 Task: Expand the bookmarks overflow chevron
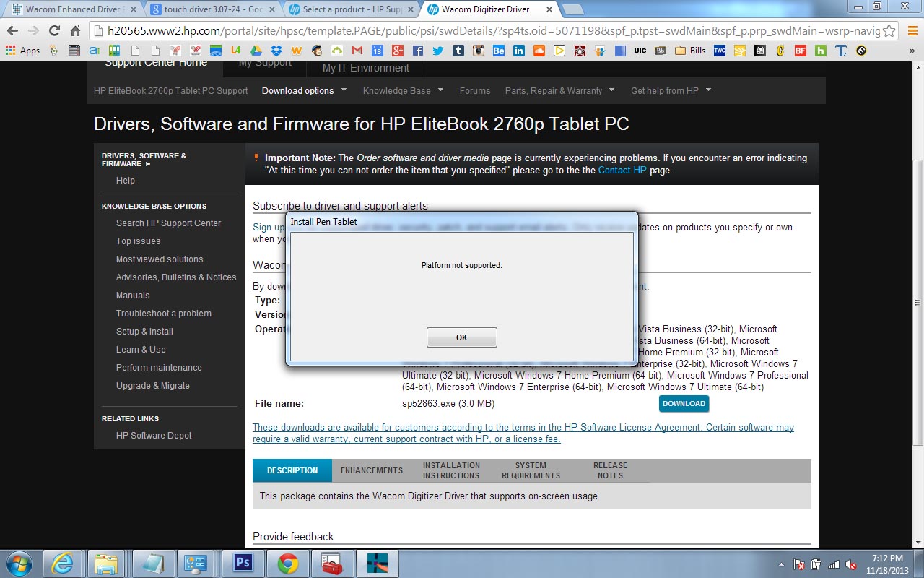click(x=912, y=51)
